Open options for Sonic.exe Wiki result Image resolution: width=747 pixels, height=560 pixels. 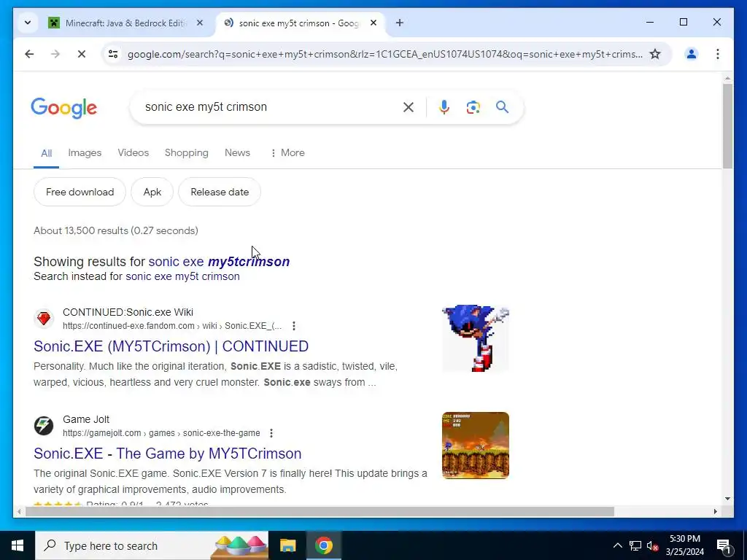[x=294, y=326]
